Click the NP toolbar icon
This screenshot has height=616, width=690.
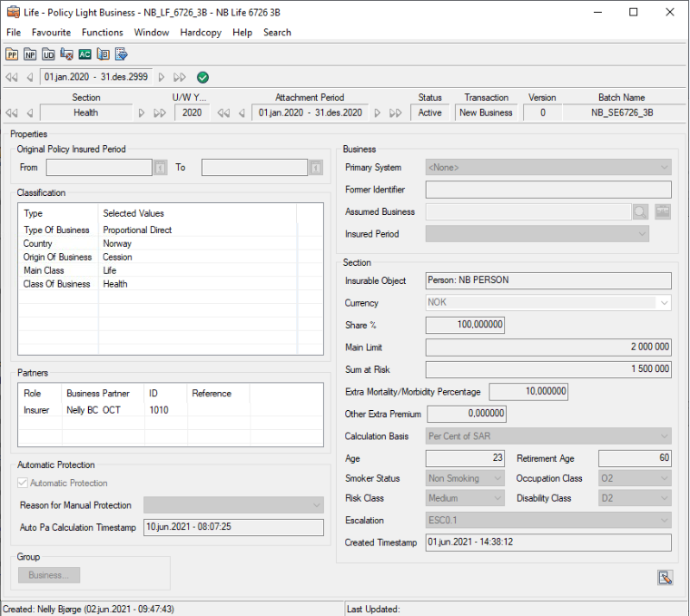pos(30,55)
